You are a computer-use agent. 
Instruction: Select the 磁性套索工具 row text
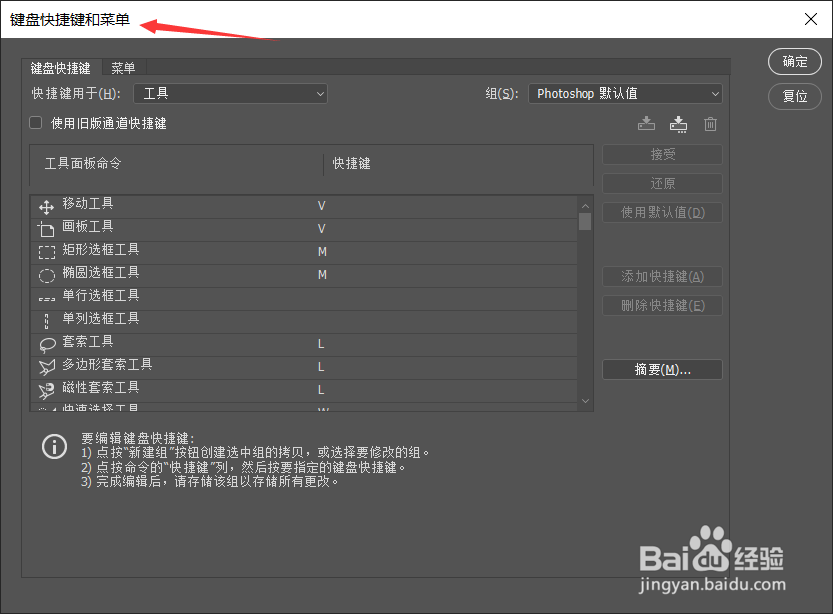click(101, 387)
